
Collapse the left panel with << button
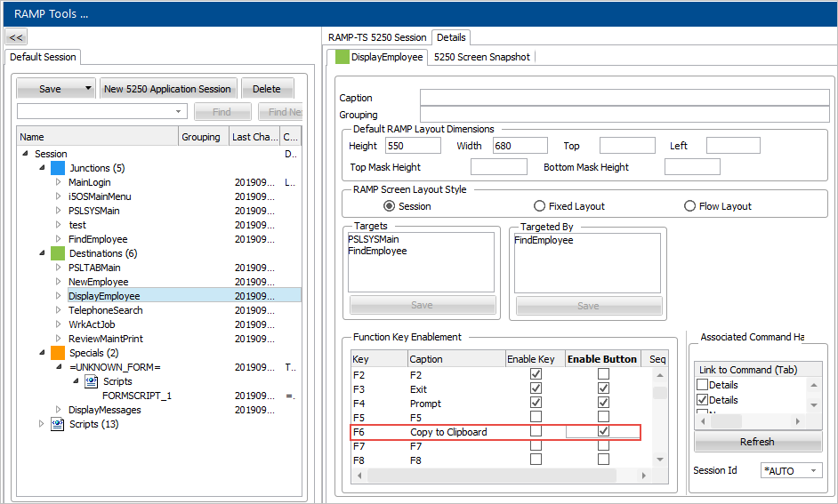click(16, 37)
